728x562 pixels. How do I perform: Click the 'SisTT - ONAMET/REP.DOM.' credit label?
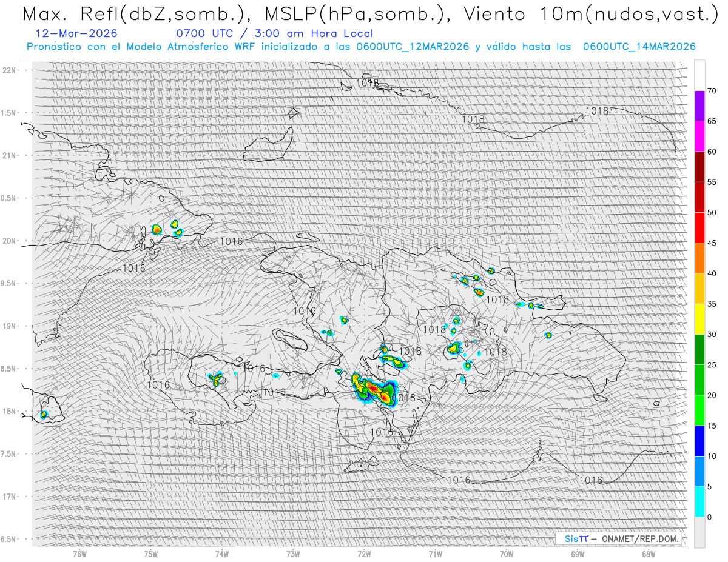tap(619, 538)
